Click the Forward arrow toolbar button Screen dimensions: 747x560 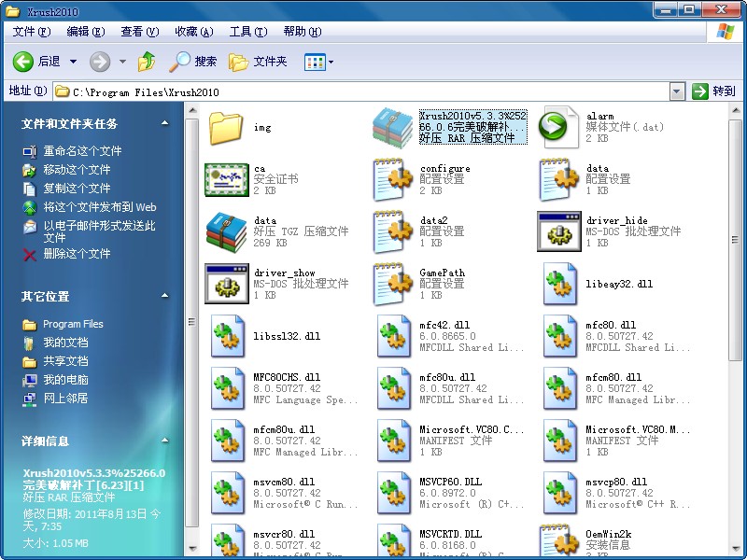(x=100, y=62)
